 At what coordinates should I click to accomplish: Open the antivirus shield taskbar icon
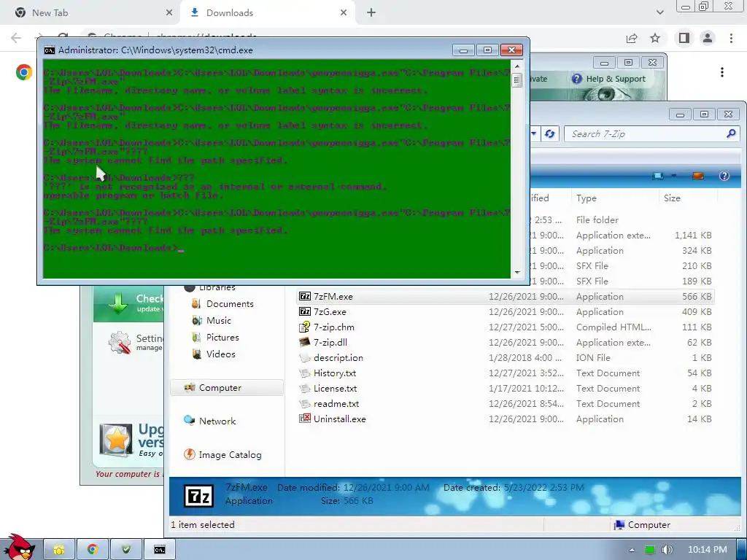[125, 550]
